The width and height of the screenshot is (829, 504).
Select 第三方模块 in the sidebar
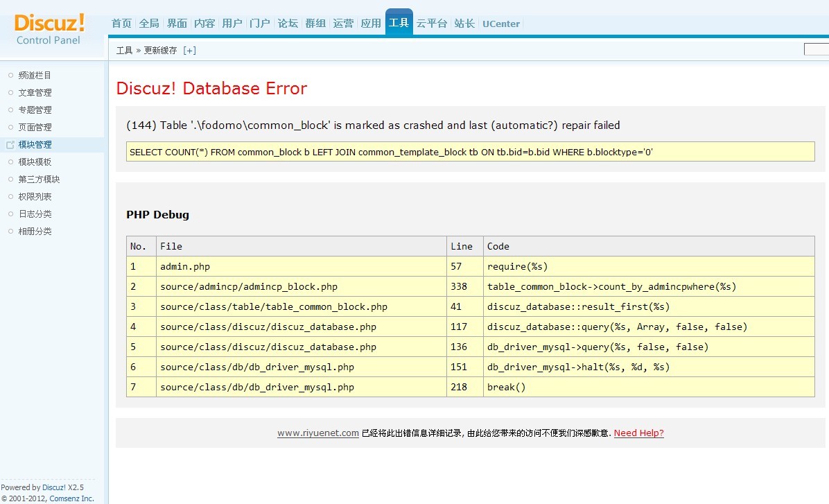pyautogui.click(x=39, y=180)
